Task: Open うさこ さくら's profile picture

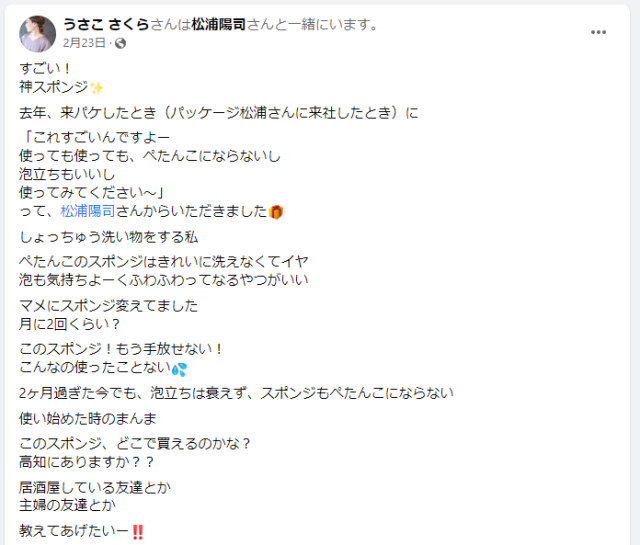Action: 38,34
